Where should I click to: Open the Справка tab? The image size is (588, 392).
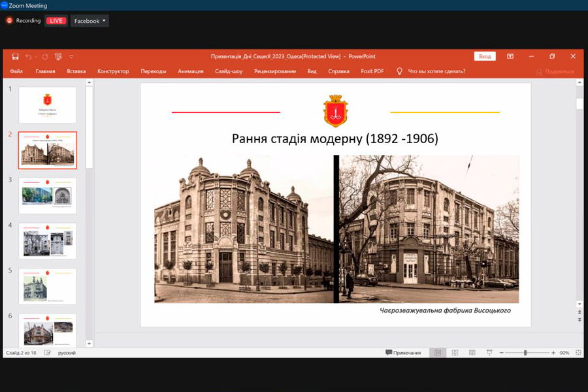click(338, 71)
